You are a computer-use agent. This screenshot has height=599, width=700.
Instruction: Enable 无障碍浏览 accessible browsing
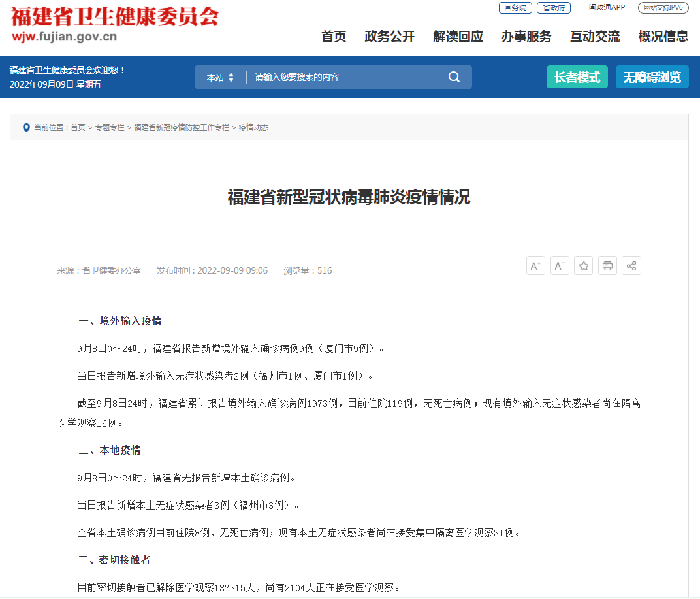(x=652, y=76)
